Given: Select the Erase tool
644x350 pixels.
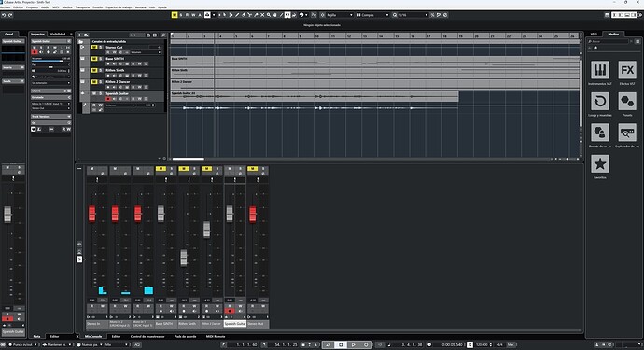Looking at the screenshot, I should click(244, 15).
